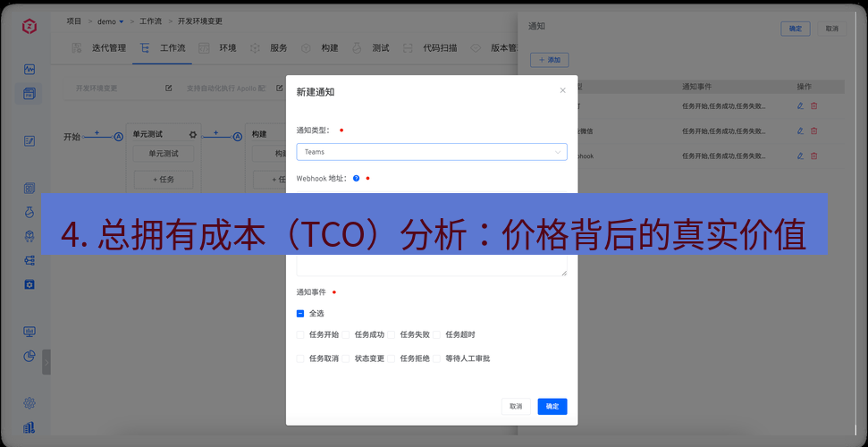This screenshot has height=447, width=868.
Task: Delete the webhook notification row
Action: point(813,156)
